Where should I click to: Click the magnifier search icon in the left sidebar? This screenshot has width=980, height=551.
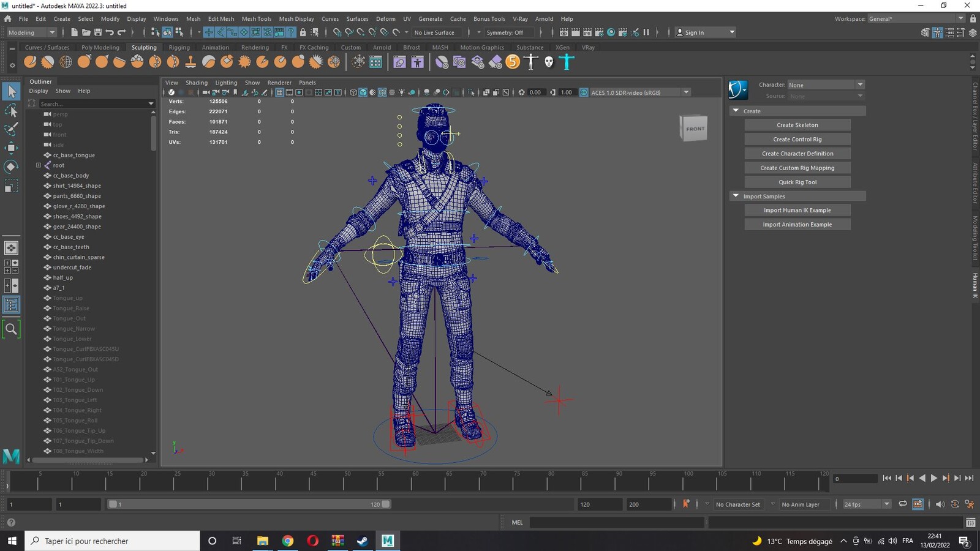[11, 329]
